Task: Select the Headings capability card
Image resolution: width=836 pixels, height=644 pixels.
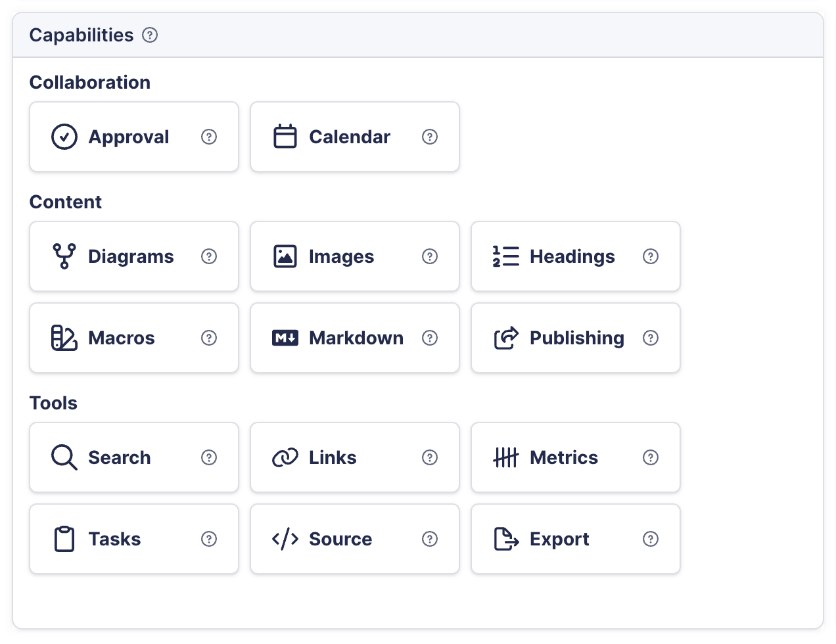Action: pyautogui.click(x=576, y=256)
